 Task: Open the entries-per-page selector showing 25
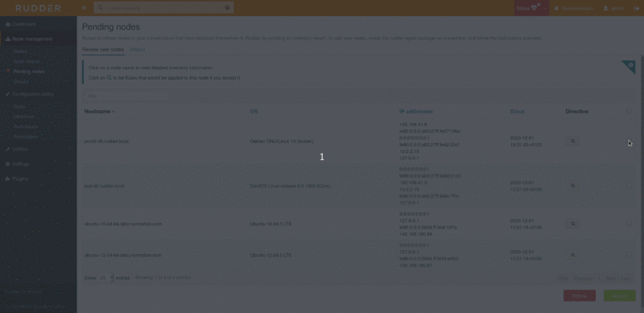point(106,278)
